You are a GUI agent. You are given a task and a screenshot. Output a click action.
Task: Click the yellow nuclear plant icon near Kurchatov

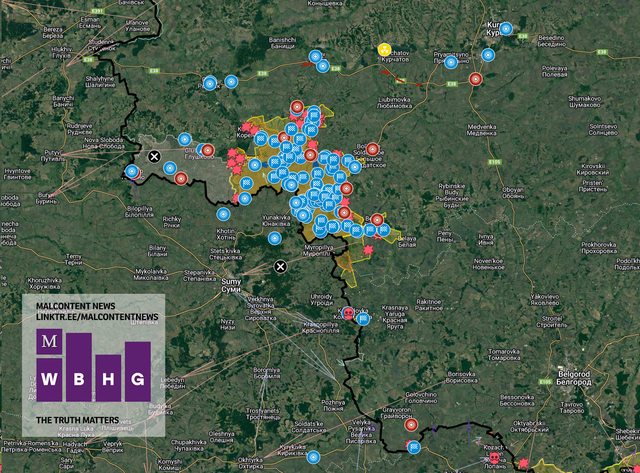(x=383, y=49)
